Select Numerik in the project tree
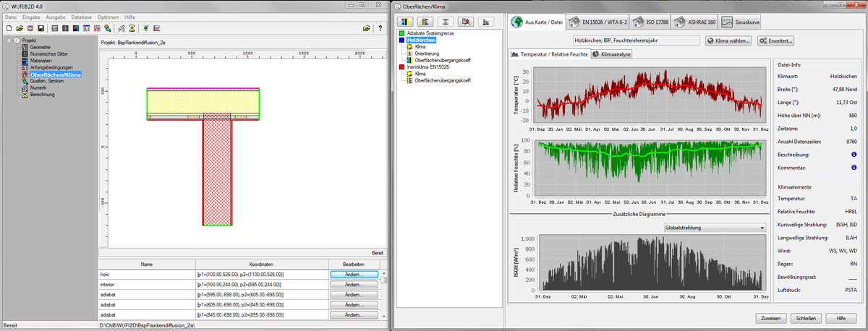This screenshot has width=868, height=331. coord(39,87)
